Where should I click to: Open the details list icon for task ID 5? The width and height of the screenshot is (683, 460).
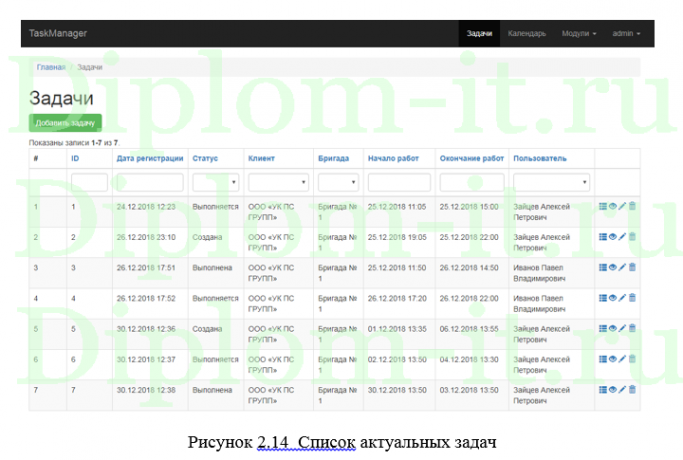tap(603, 328)
